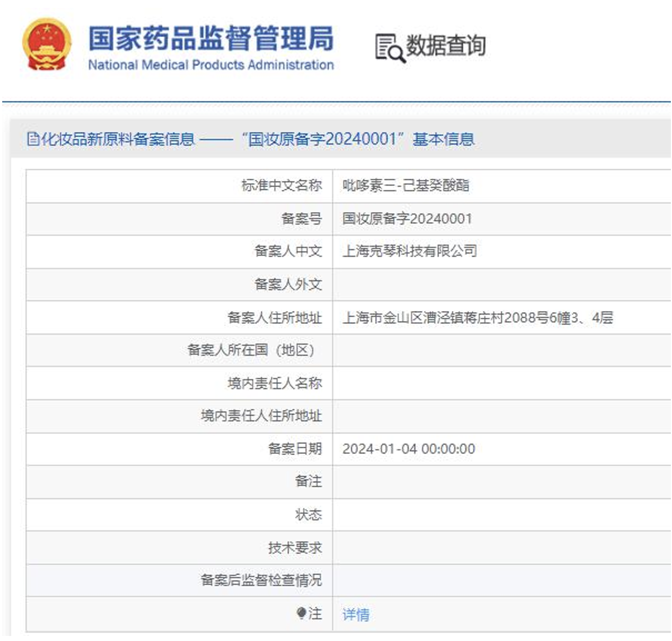Click the 技术要求 label
The image size is (672, 641).
(x=295, y=548)
